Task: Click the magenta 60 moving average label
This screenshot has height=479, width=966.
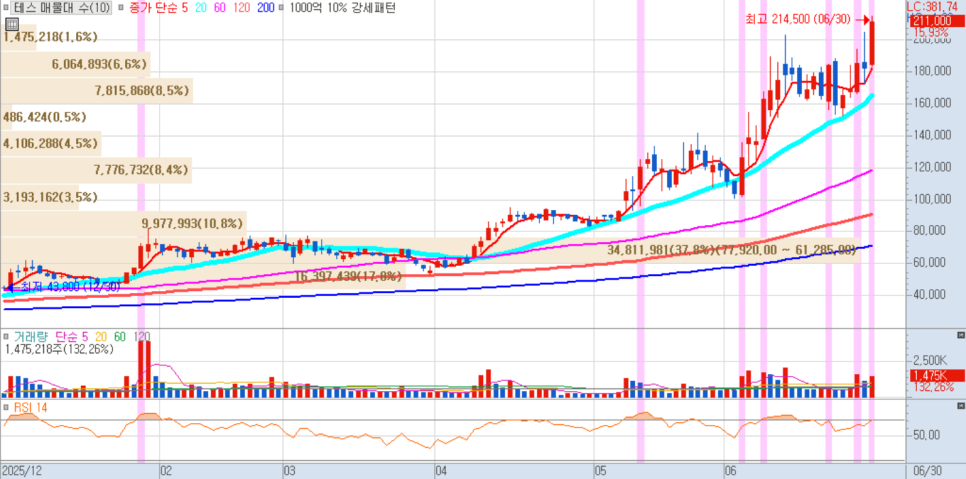Action: tap(218, 8)
